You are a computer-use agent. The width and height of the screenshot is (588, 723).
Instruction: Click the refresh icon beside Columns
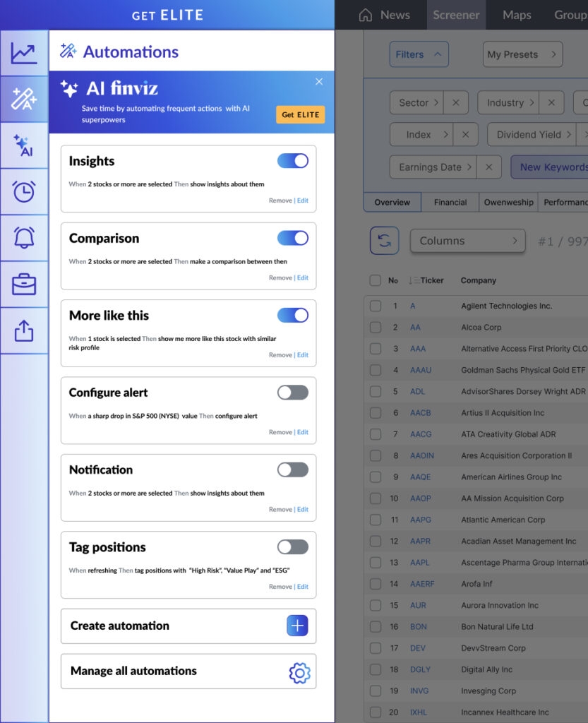tap(384, 240)
